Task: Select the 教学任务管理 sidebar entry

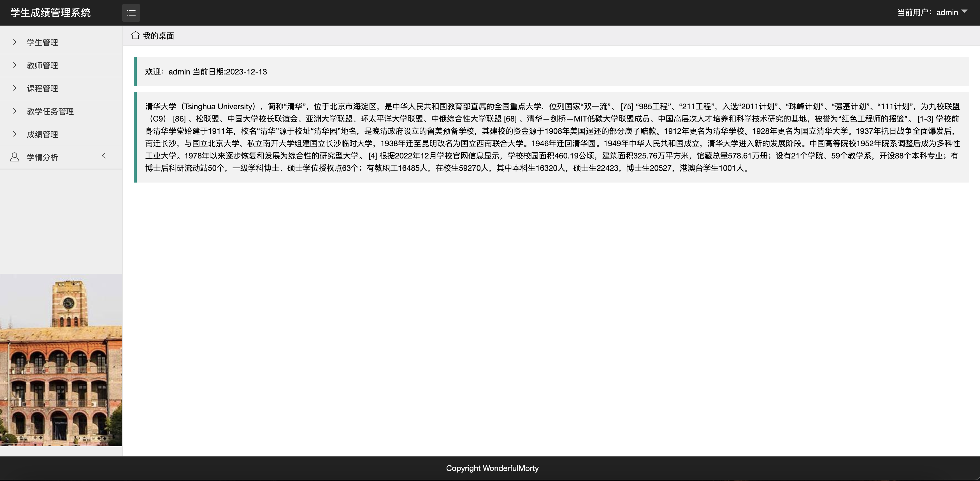Action: [x=50, y=111]
